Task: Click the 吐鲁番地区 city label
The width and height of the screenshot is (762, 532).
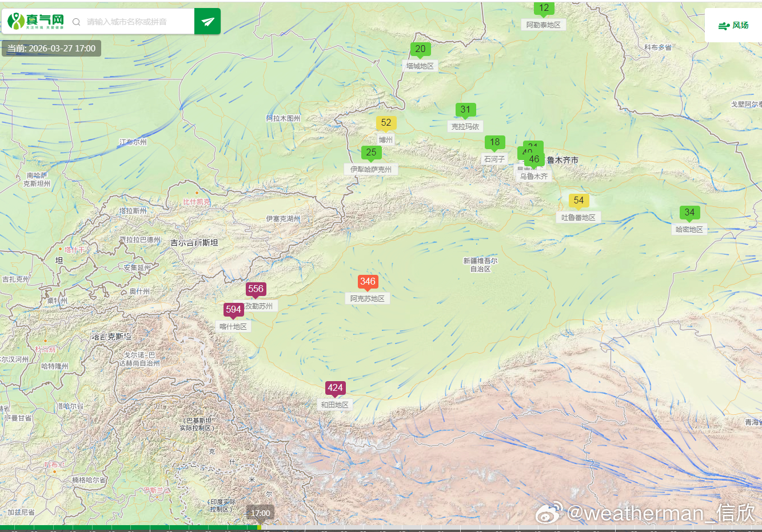Action: click(579, 218)
